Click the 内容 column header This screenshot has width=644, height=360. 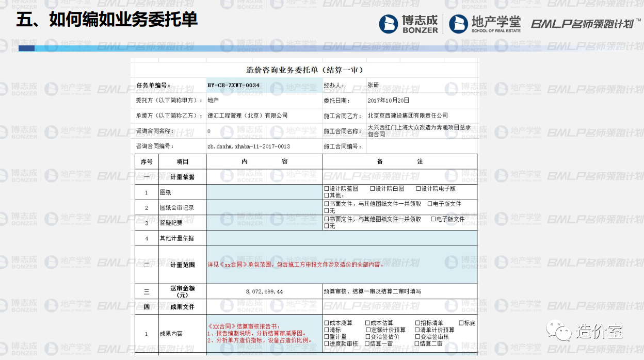[x=265, y=161]
